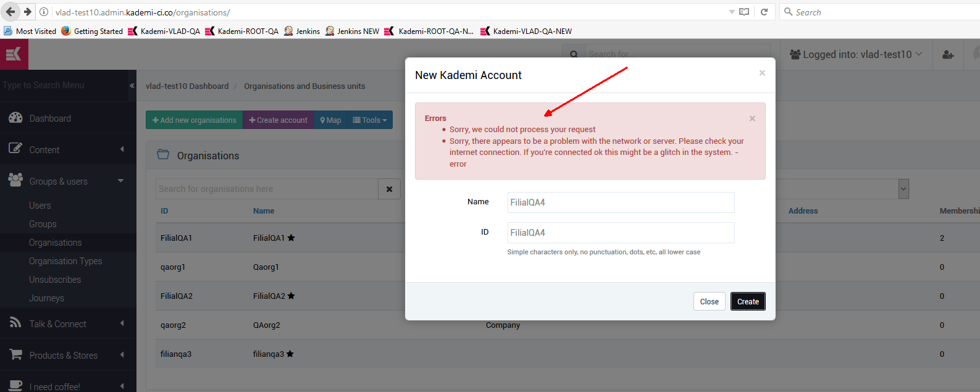Screen dimensions: 980x392
Task: Open Jenkins NEW bookmark
Action: coord(352,31)
